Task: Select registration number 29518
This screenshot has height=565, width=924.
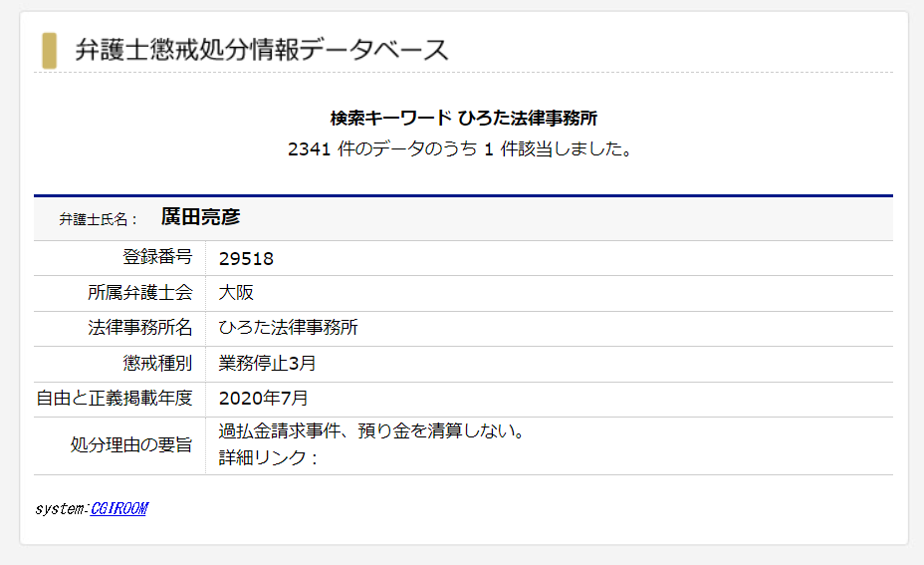Action: click(x=246, y=259)
